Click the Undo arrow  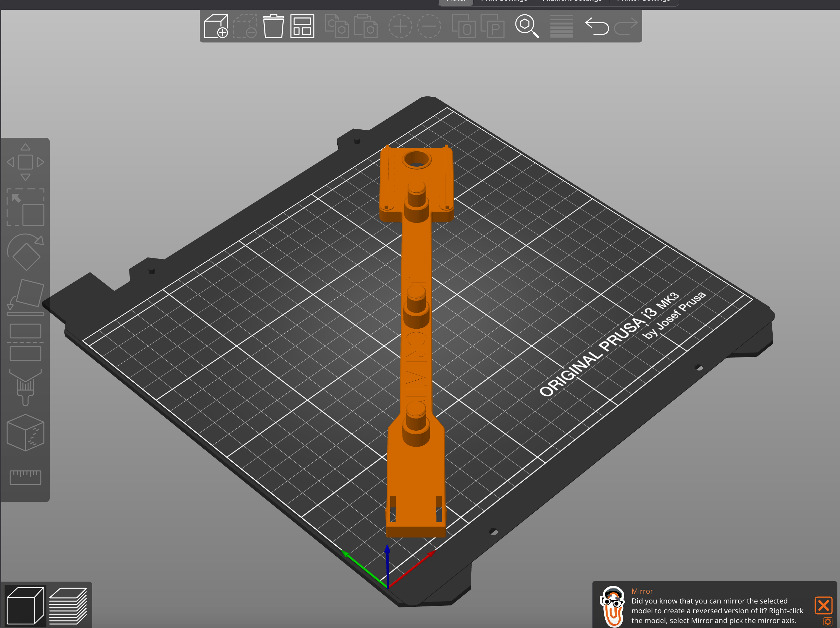coord(596,26)
